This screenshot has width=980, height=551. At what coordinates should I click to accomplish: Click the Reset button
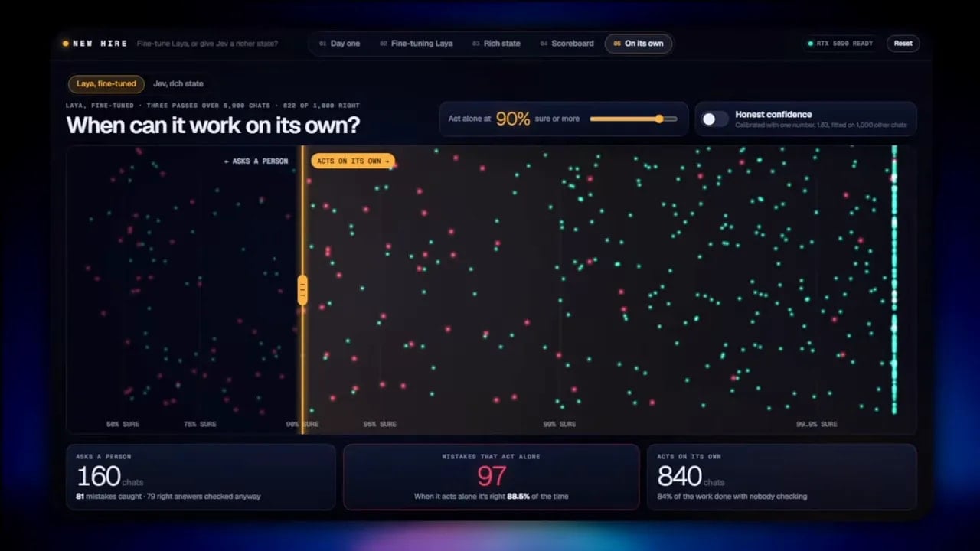click(903, 44)
